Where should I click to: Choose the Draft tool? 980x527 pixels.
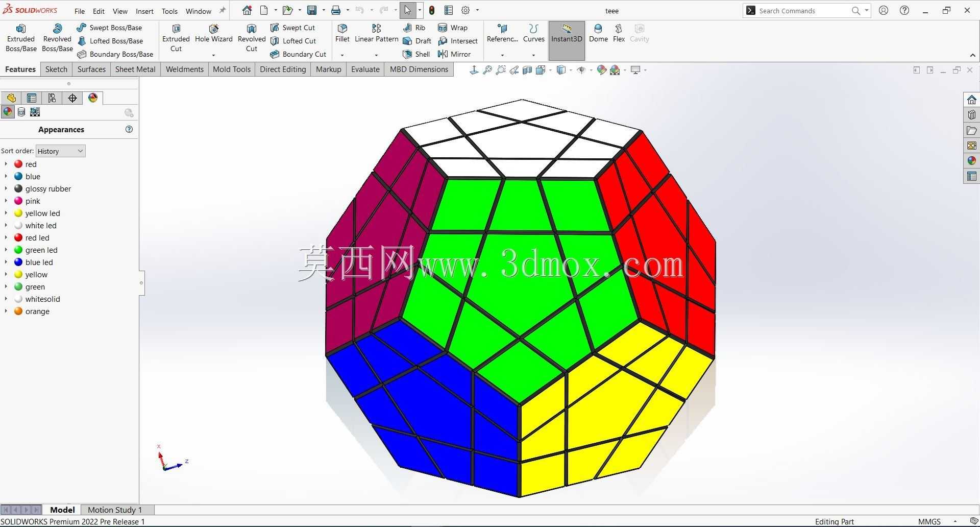point(417,41)
